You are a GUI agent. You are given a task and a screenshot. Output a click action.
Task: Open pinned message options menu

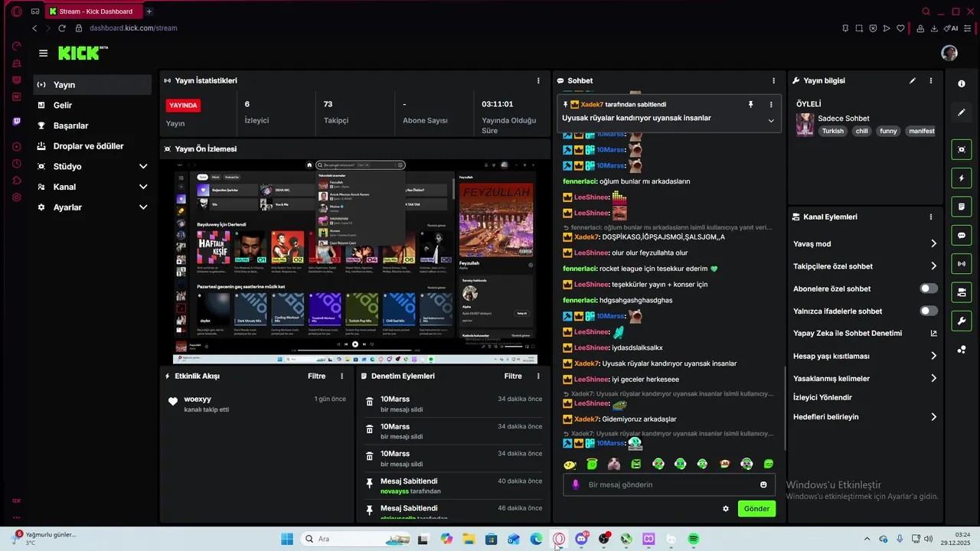tap(771, 104)
